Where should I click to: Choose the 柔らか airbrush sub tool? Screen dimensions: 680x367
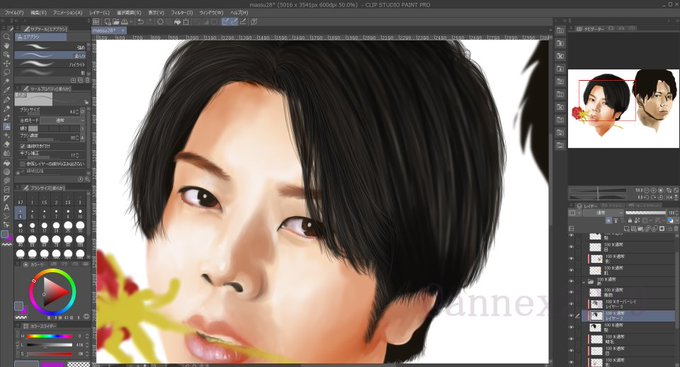pos(51,56)
